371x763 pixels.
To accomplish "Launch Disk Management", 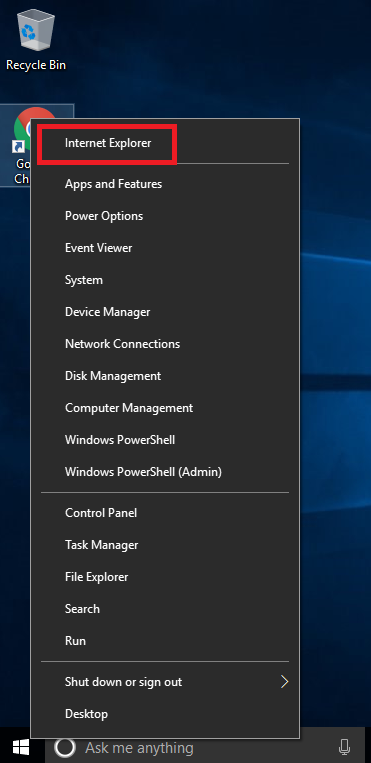I will pos(165,376).
